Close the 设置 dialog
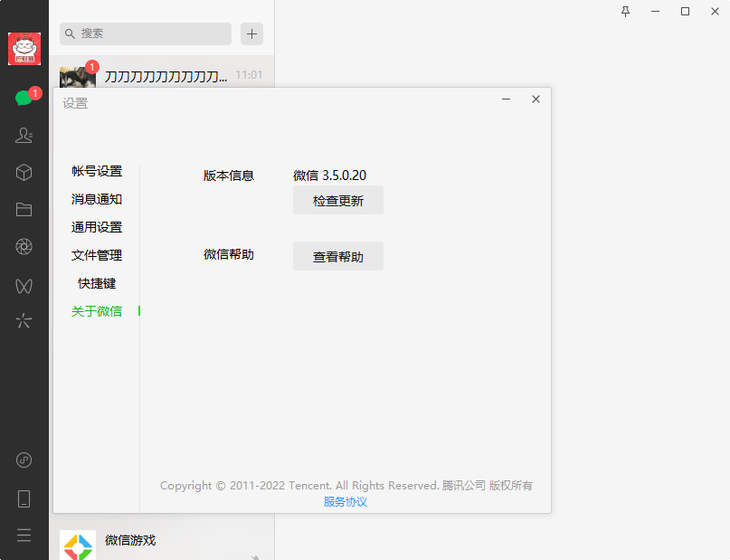Image resolution: width=730 pixels, height=560 pixels. 536,100
